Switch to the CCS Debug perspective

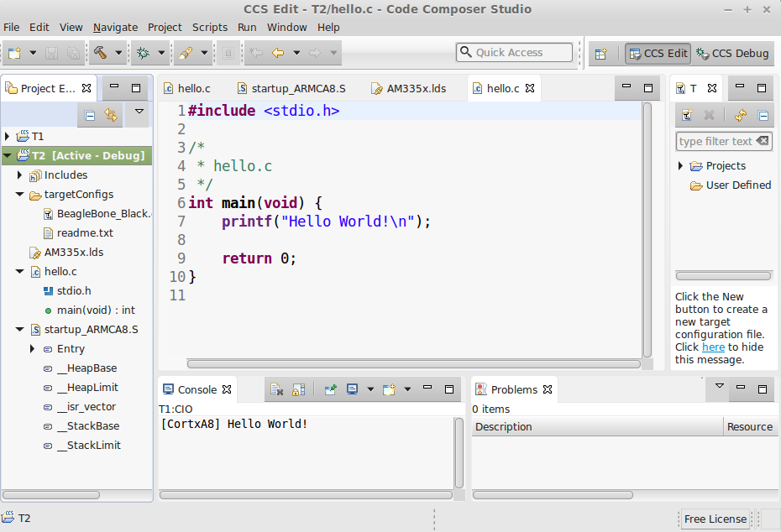732,53
